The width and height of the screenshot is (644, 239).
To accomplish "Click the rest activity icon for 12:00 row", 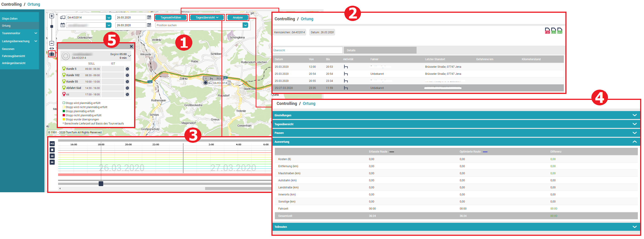I will [x=346, y=67].
